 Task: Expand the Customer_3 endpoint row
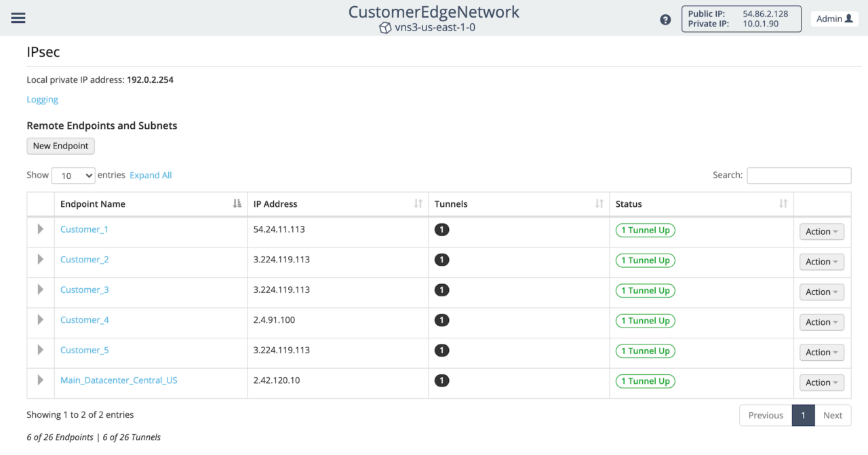[40, 290]
